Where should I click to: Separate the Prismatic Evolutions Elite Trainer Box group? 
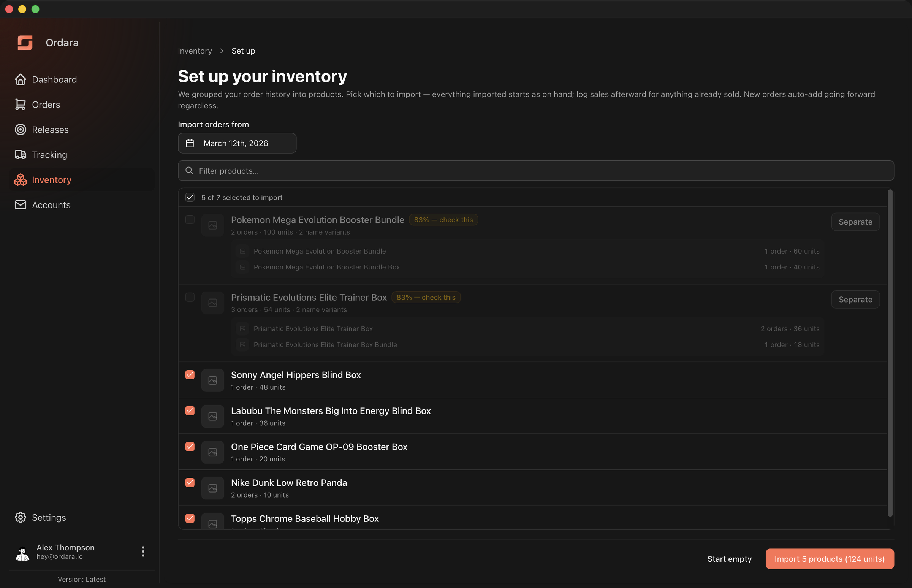pos(855,300)
